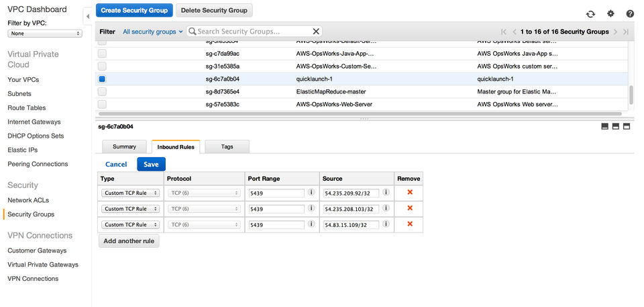644x307 pixels.
Task: Open Your VPCs in the sidebar
Action: [23, 80]
